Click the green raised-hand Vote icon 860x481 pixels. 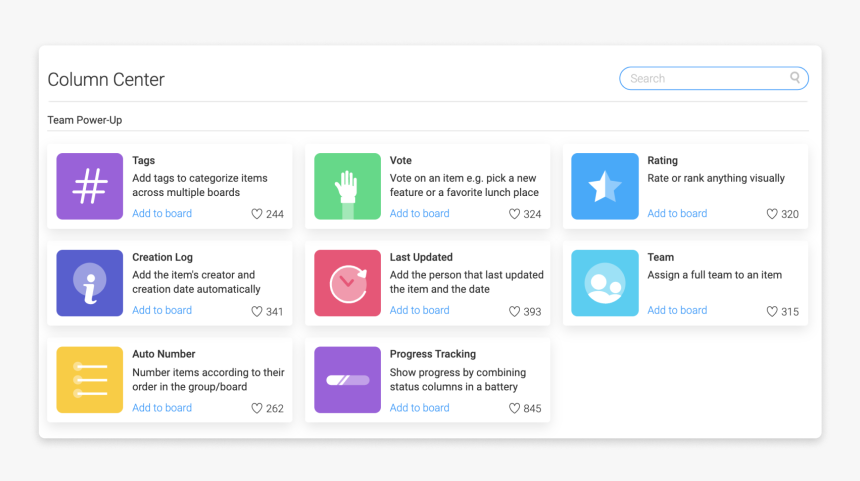(x=347, y=186)
